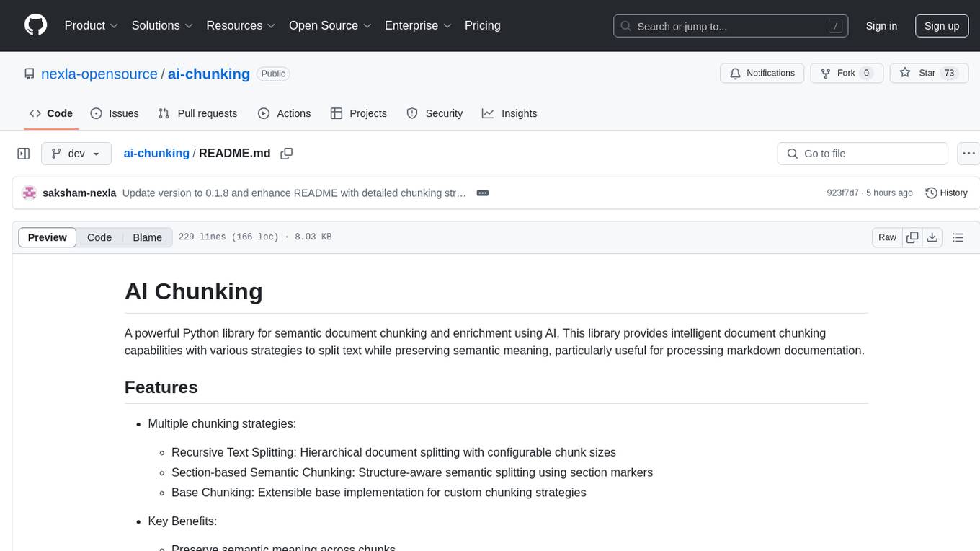The image size is (980, 551).
Task: Click the Base Chunking bullet
Action: (x=379, y=493)
